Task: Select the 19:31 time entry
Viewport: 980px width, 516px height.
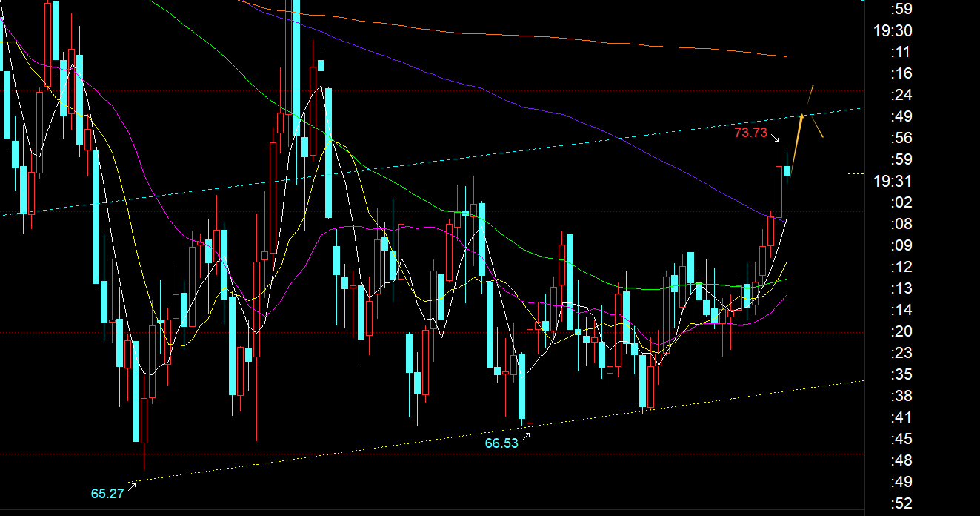Action: (x=893, y=181)
